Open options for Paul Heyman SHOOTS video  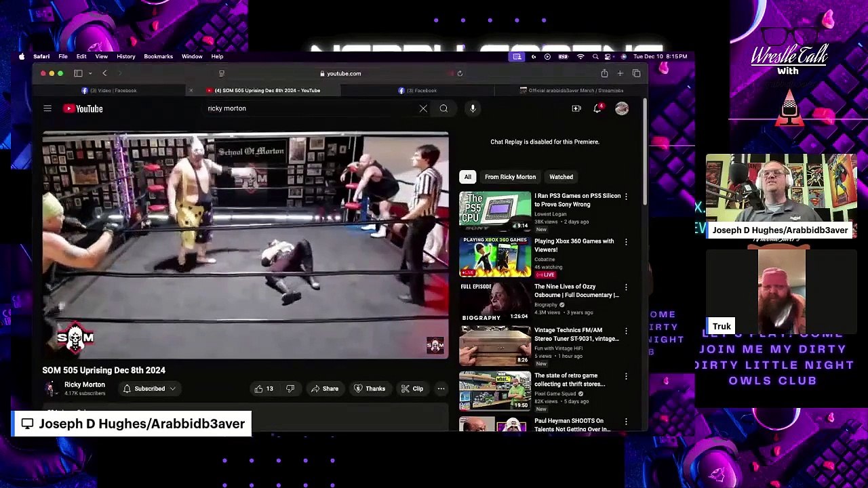[x=626, y=422]
